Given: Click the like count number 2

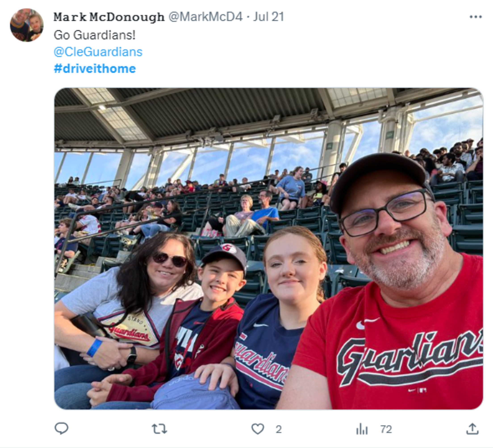Looking at the screenshot, I should (278, 429).
